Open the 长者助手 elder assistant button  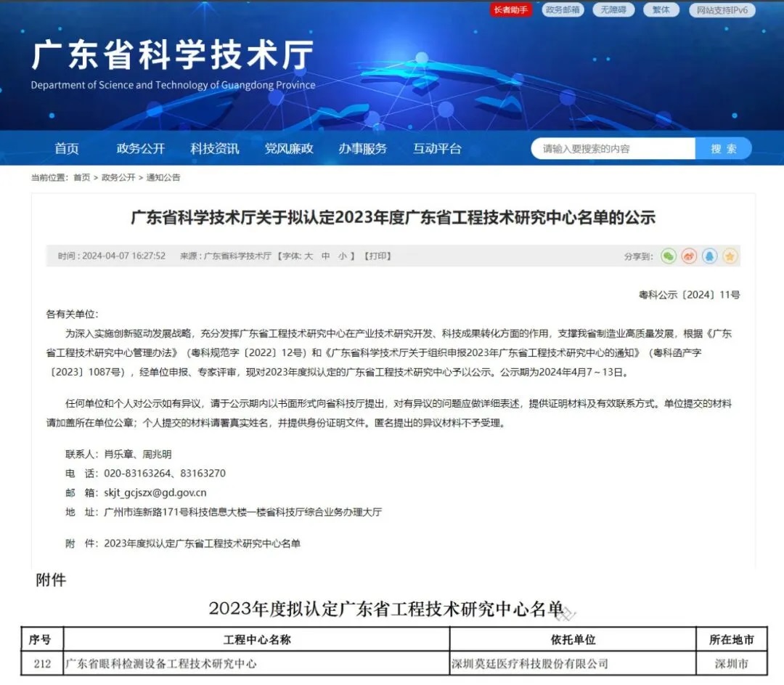[x=511, y=10]
